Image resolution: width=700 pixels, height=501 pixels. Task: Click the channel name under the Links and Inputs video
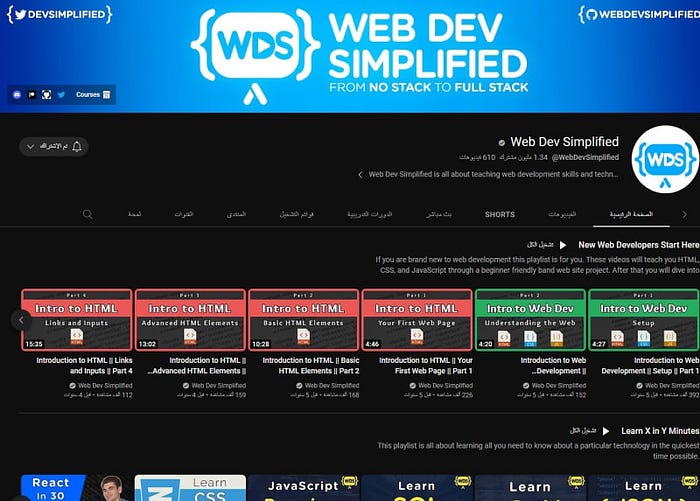[x=105, y=385]
